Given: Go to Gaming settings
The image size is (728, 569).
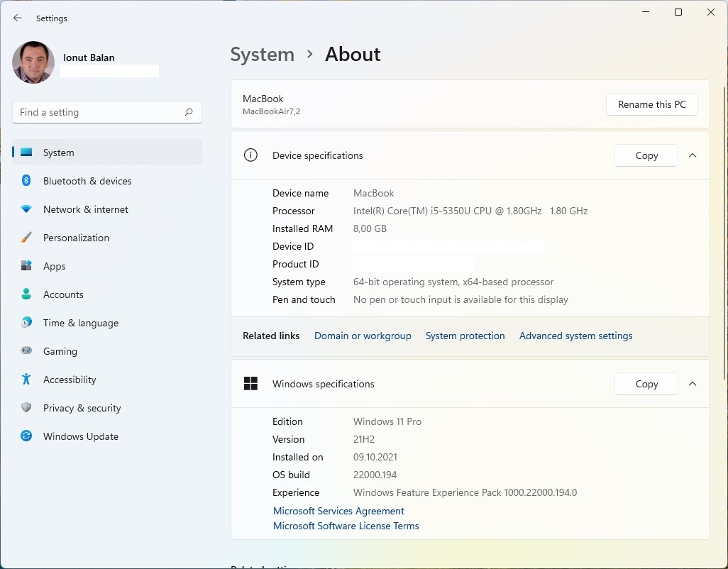Looking at the screenshot, I should [x=60, y=351].
